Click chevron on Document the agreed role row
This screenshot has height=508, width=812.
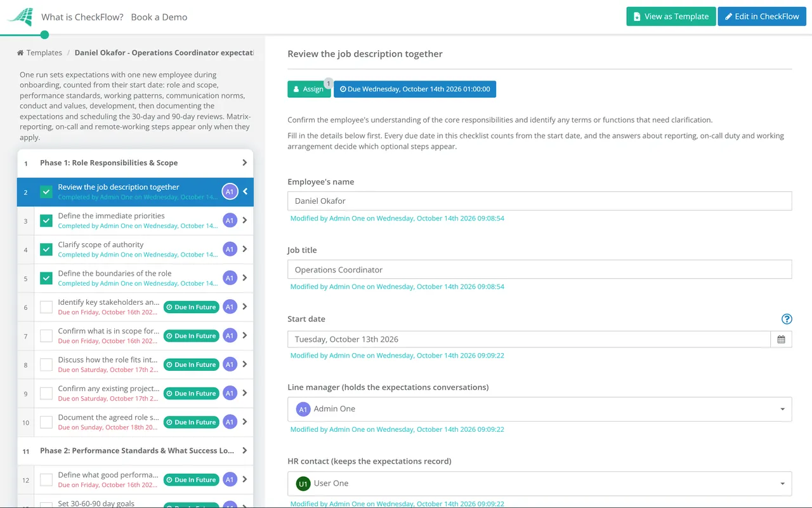point(245,422)
